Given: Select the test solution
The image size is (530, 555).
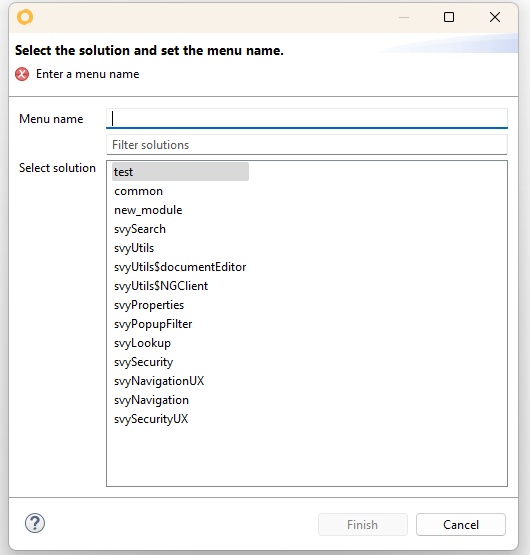Looking at the screenshot, I should pos(180,172).
